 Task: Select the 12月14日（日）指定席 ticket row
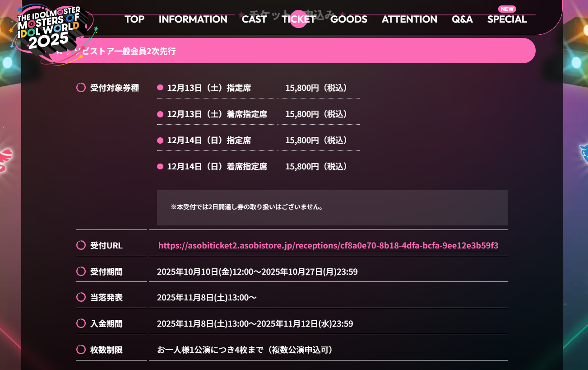click(209, 140)
